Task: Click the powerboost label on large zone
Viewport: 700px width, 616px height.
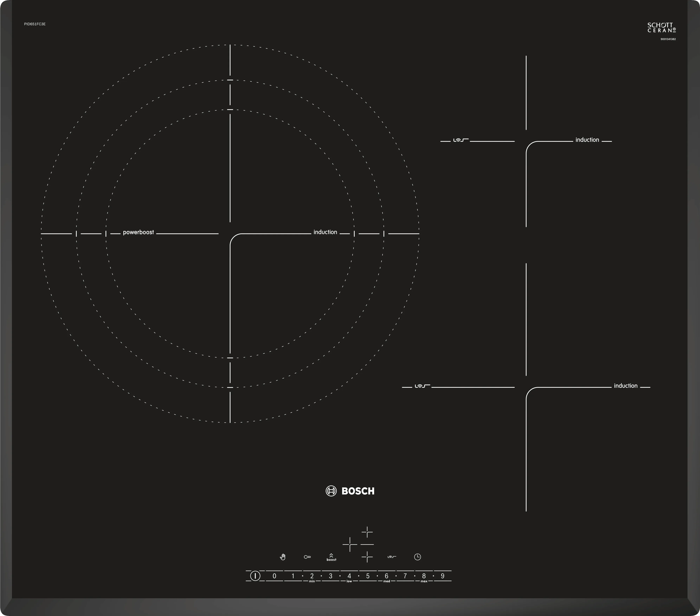Action: [138, 232]
